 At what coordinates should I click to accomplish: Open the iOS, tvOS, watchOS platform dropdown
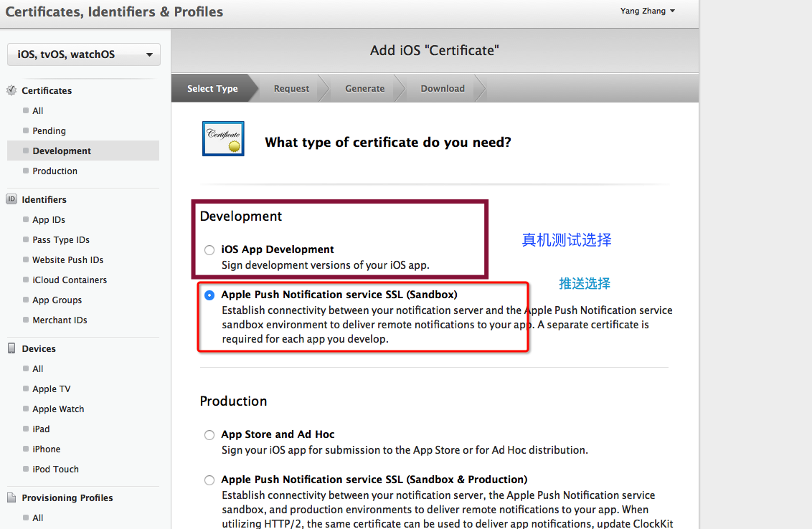click(84, 54)
